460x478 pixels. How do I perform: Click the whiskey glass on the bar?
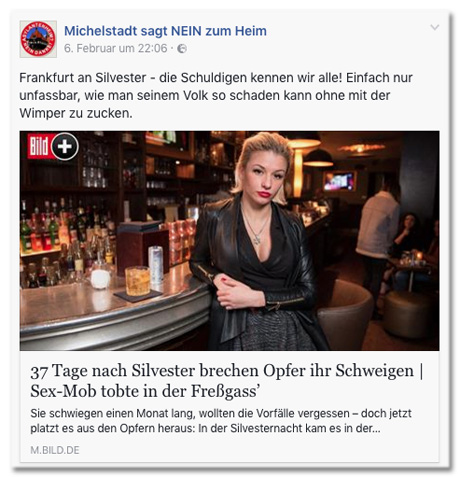click(x=137, y=281)
